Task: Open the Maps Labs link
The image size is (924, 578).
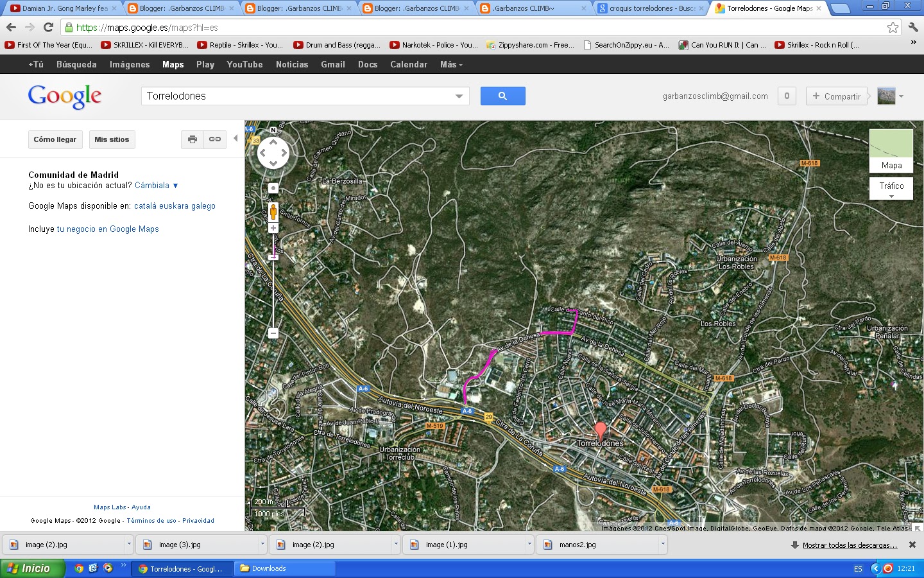Action: (x=110, y=507)
